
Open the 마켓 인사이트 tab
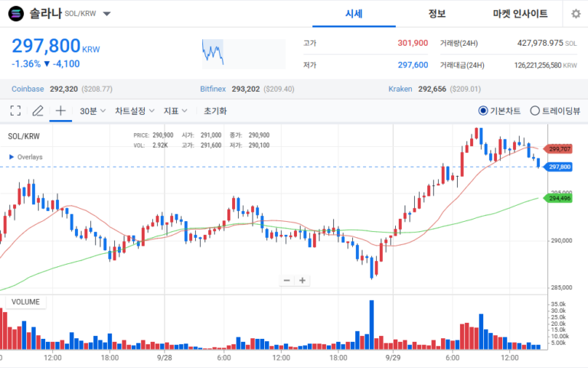click(520, 14)
